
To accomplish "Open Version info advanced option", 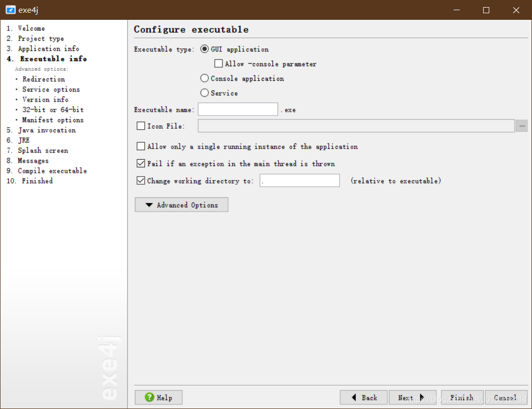I will 45,100.
